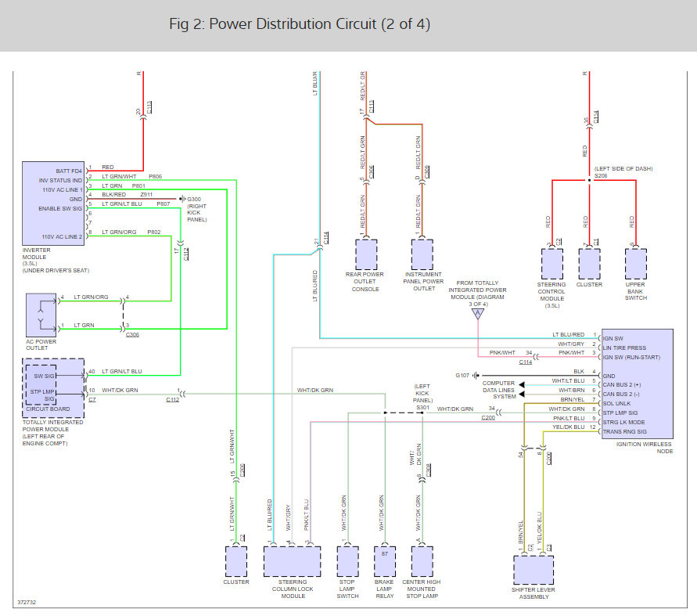Click the BATT FD4 pin label
This screenshot has height=616, width=697.
click(69, 171)
